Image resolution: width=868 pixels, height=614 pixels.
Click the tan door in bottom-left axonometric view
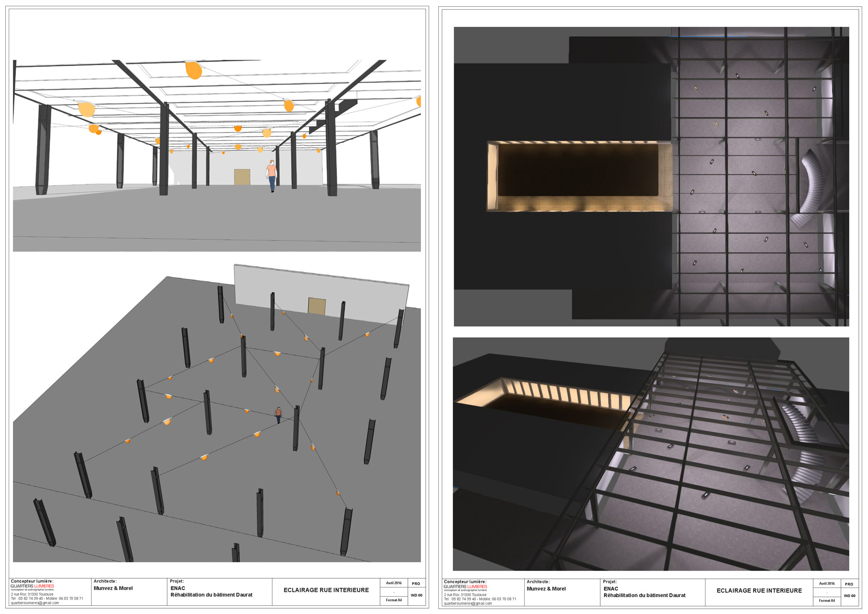click(x=317, y=306)
